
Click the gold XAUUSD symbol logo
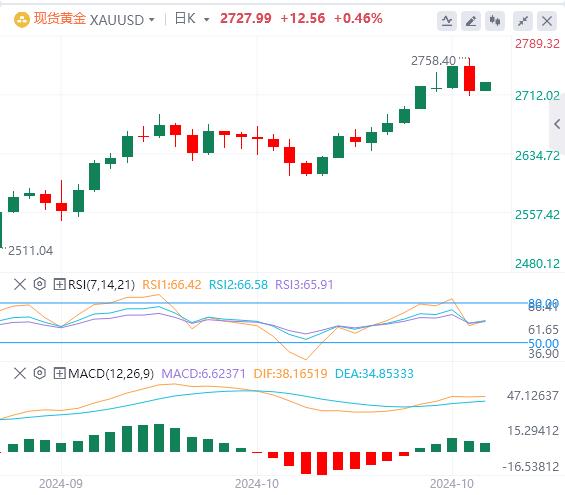tap(22, 19)
